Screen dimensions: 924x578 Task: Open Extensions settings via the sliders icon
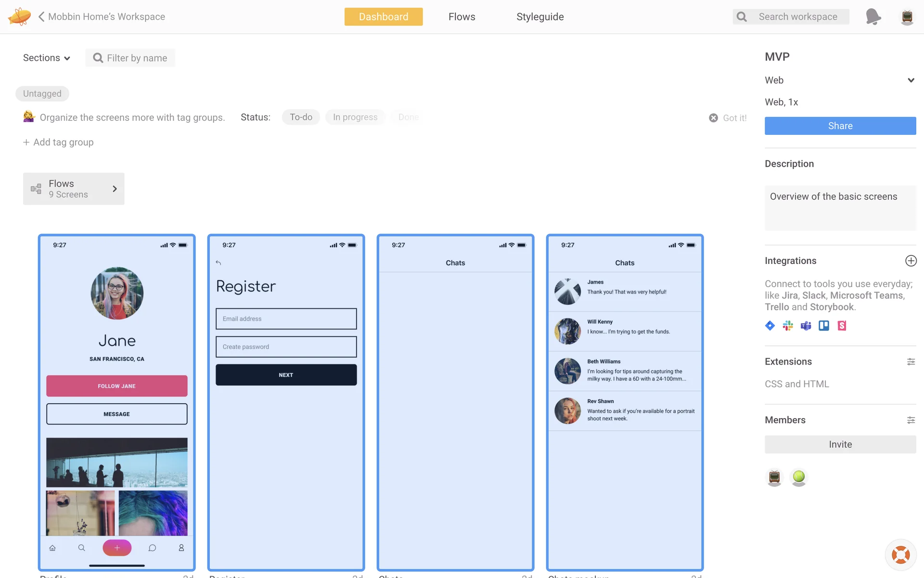point(911,362)
